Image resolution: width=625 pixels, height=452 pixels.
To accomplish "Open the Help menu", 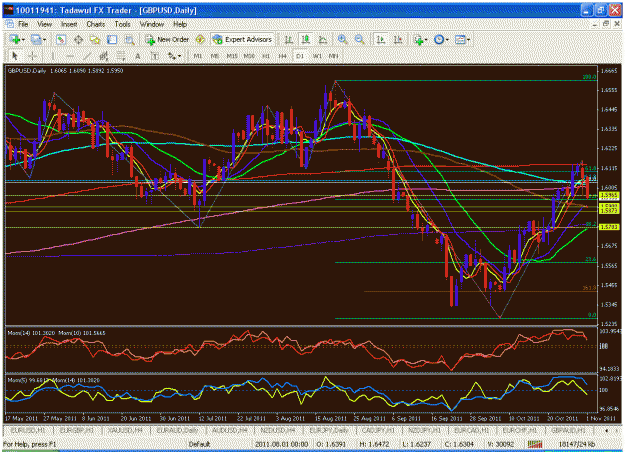I will (x=180, y=24).
